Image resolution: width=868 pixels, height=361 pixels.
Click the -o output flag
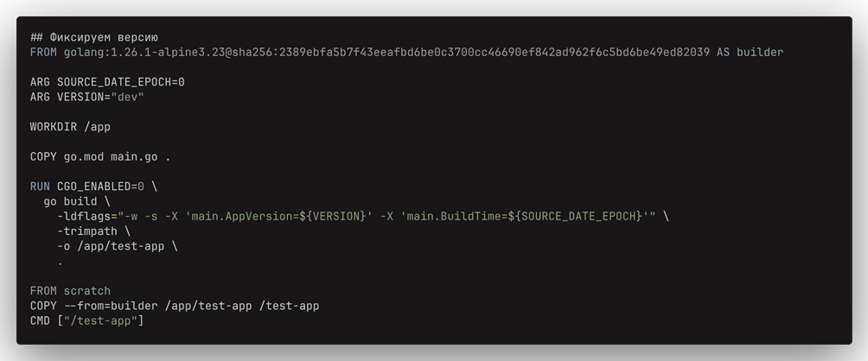coord(64,246)
